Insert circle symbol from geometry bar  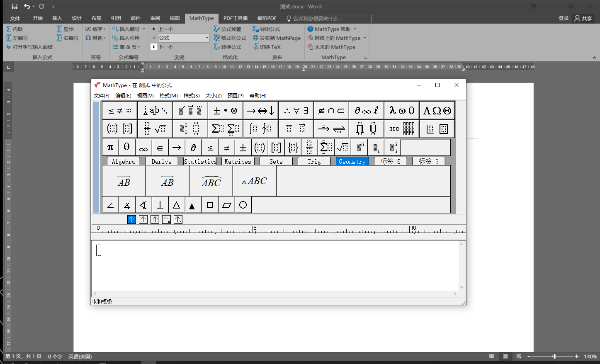(x=243, y=205)
